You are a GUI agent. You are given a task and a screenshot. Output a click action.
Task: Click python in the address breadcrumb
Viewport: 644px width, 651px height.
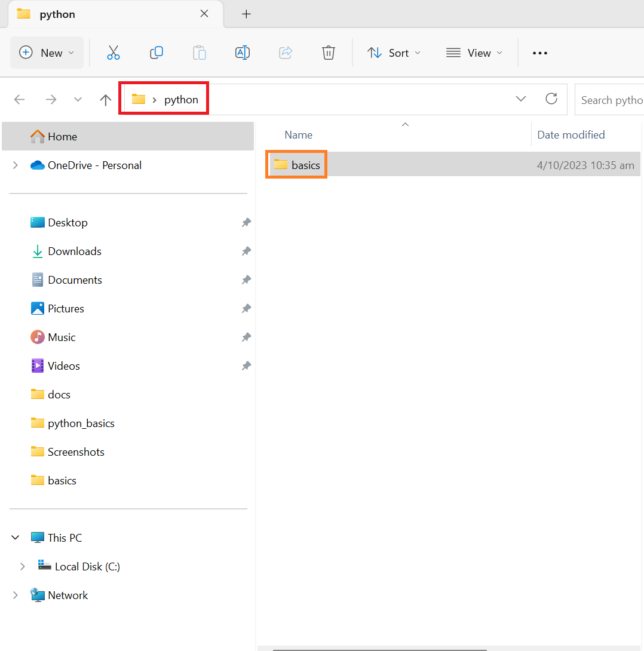coord(181,100)
